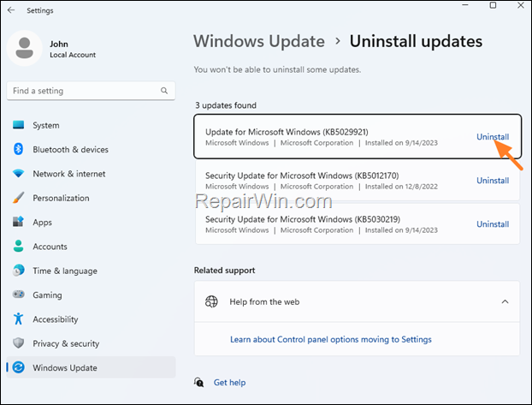The height and width of the screenshot is (405, 532).
Task: Click the Privacy & security shield icon
Action: [18, 343]
